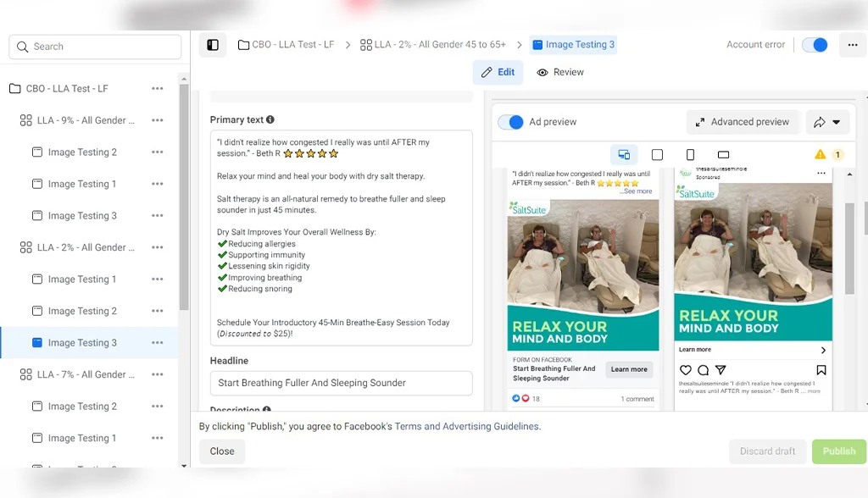Viewport: 868px width, 498px height.
Task: Open options for Image Testing 3 under LLA - 9%
Action: point(157,216)
